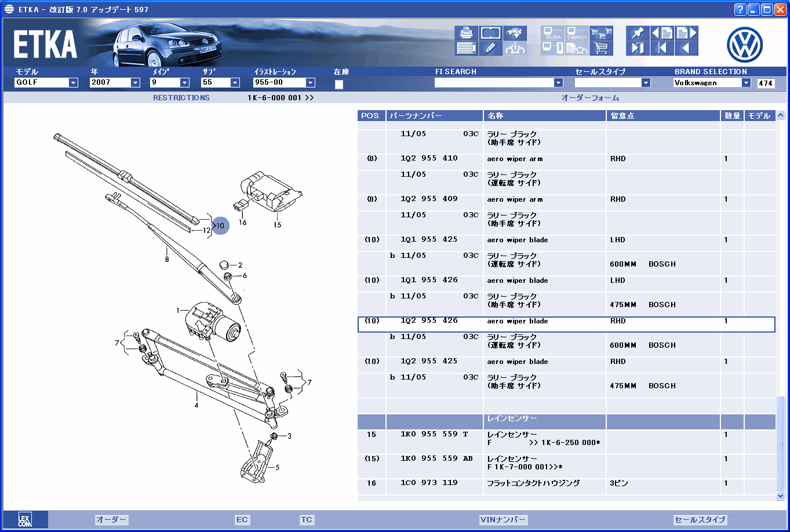Click the オーダー button in bottom bar

click(x=111, y=520)
